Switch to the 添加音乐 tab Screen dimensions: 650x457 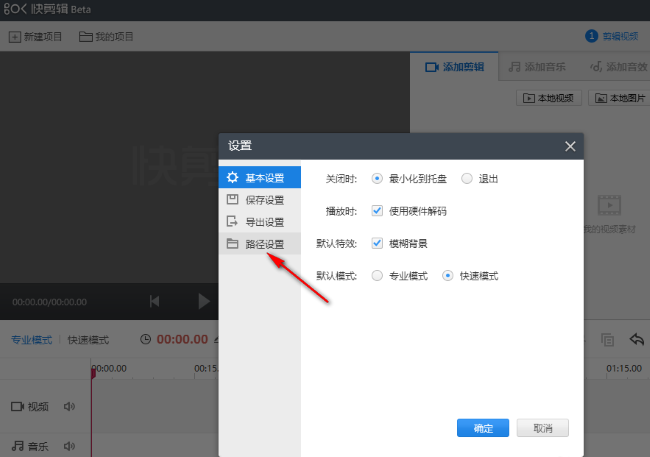tap(537, 67)
